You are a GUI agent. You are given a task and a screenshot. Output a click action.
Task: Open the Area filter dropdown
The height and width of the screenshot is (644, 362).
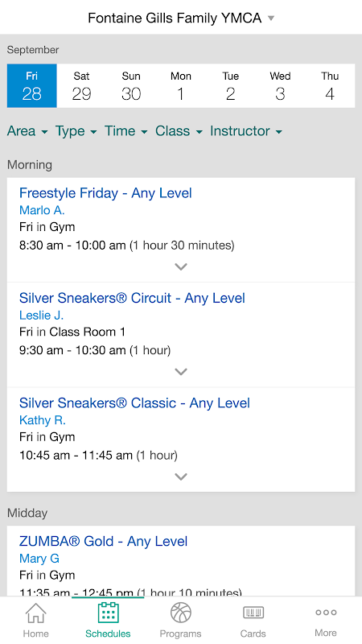(27, 131)
